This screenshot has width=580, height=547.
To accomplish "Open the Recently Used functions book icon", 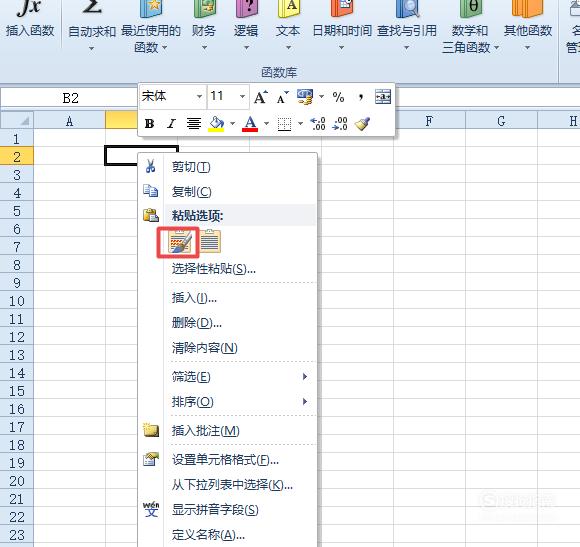I will click(x=151, y=8).
